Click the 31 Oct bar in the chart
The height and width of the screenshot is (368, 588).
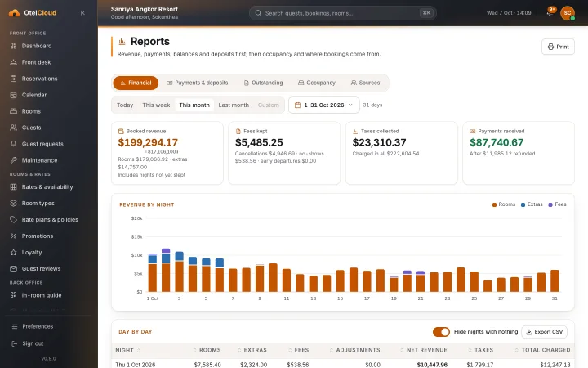tap(555, 280)
